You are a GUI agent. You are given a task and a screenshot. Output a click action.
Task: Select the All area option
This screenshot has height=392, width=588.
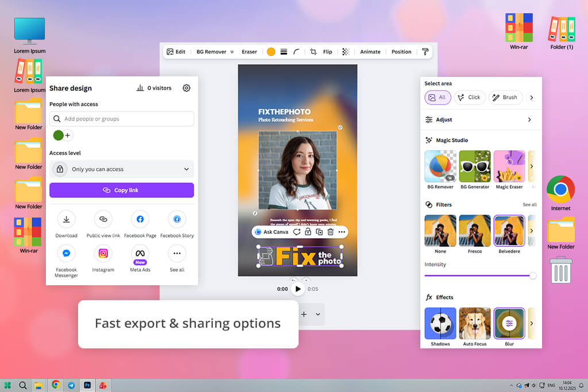(x=438, y=98)
